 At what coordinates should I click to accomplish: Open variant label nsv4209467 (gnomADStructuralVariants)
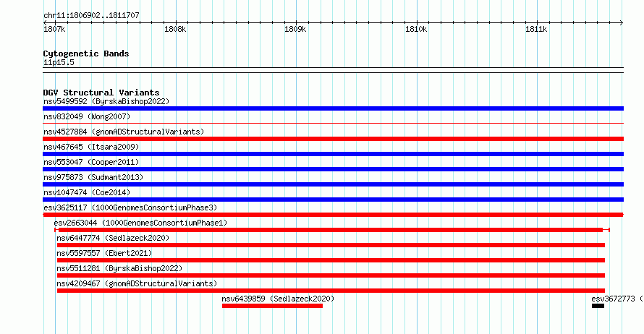137,283
